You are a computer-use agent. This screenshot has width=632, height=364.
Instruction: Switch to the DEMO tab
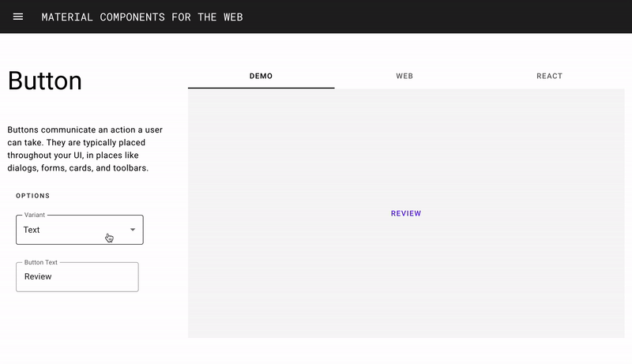[261, 76]
